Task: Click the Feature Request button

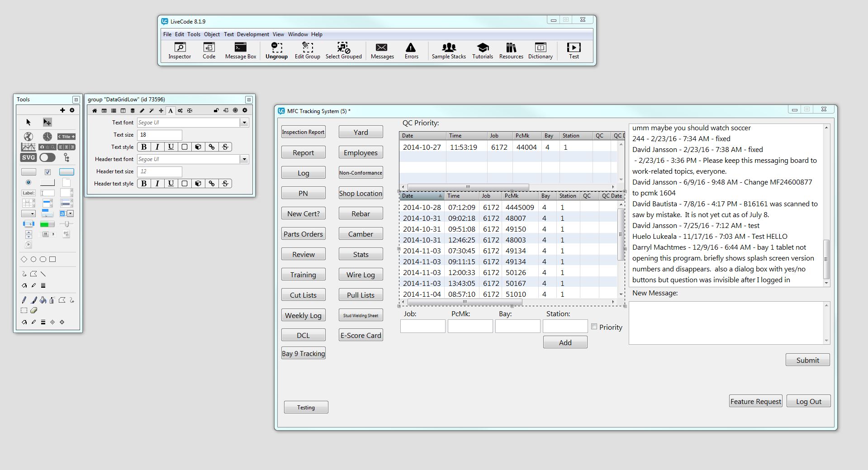Action: (755, 401)
